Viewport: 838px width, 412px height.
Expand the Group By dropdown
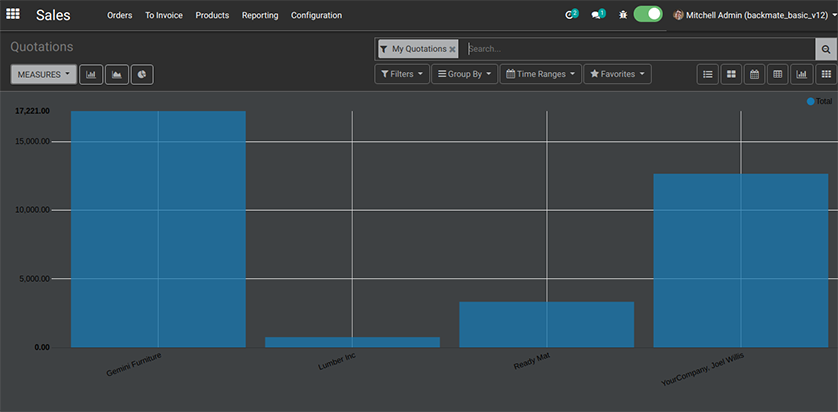point(464,74)
